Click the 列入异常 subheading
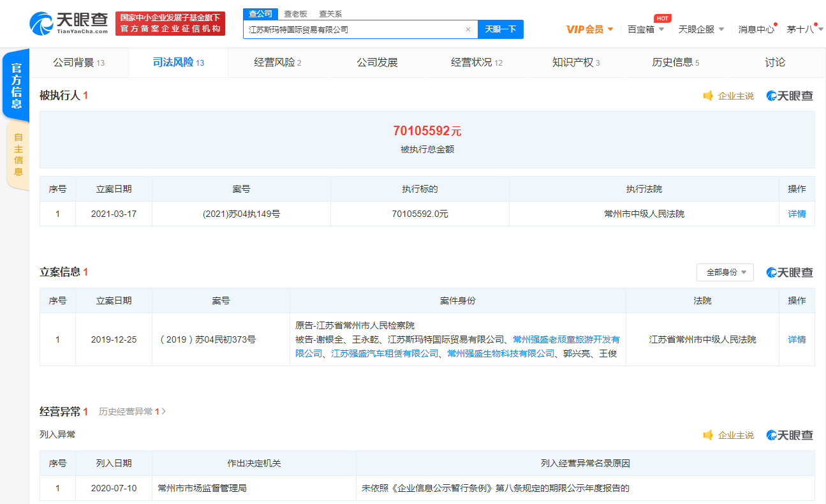The height and width of the screenshot is (504, 826). coord(57,435)
